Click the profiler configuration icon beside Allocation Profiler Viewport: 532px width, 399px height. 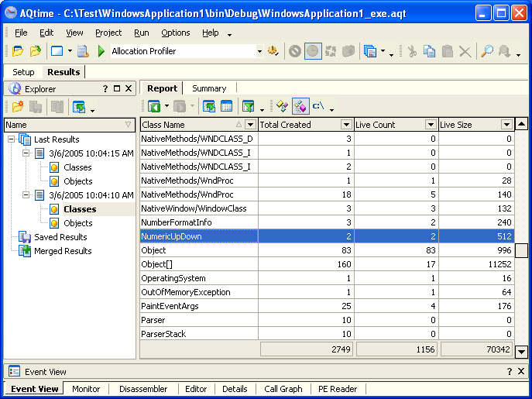[273, 51]
